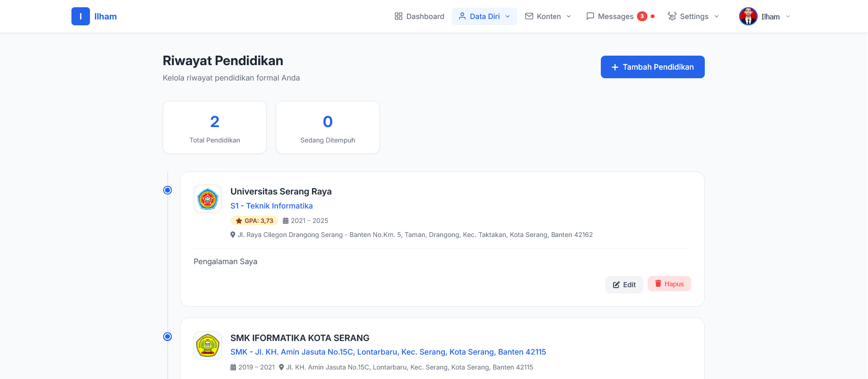Open the Dashboard menu item
Image resolution: width=868 pixels, height=379 pixels.
tap(419, 16)
